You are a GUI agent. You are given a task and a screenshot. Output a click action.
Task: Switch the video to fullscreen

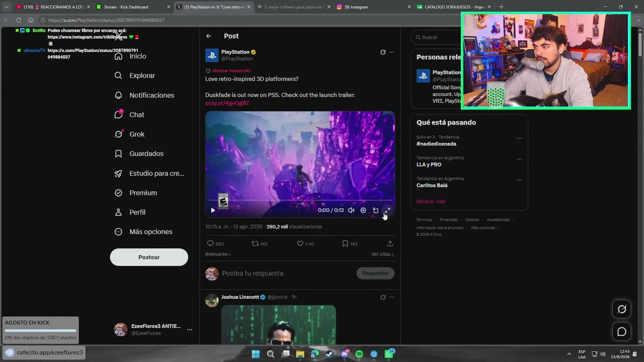387,210
